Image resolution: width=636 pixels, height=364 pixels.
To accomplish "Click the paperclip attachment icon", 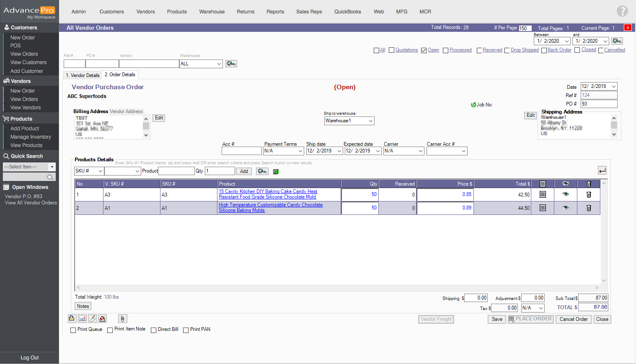I will [122, 319].
